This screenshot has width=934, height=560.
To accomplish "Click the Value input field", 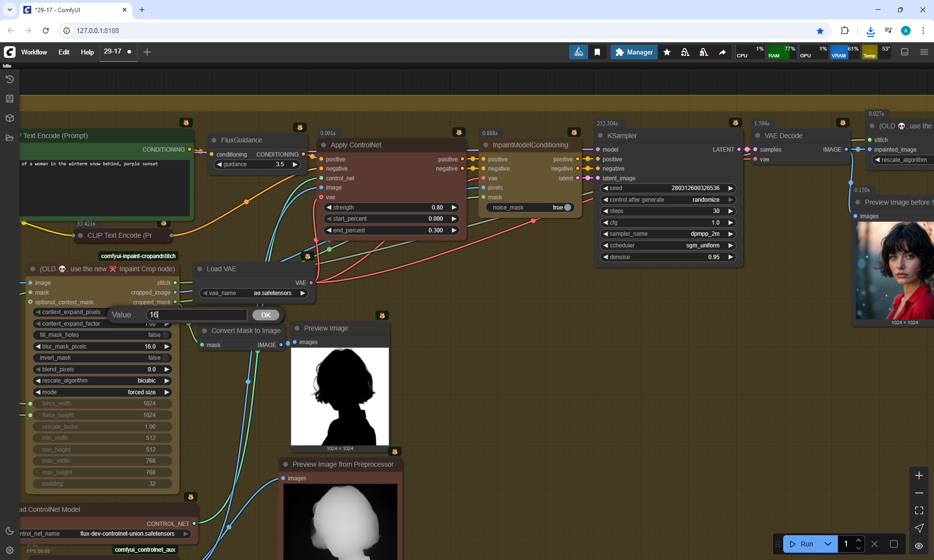I will click(197, 315).
